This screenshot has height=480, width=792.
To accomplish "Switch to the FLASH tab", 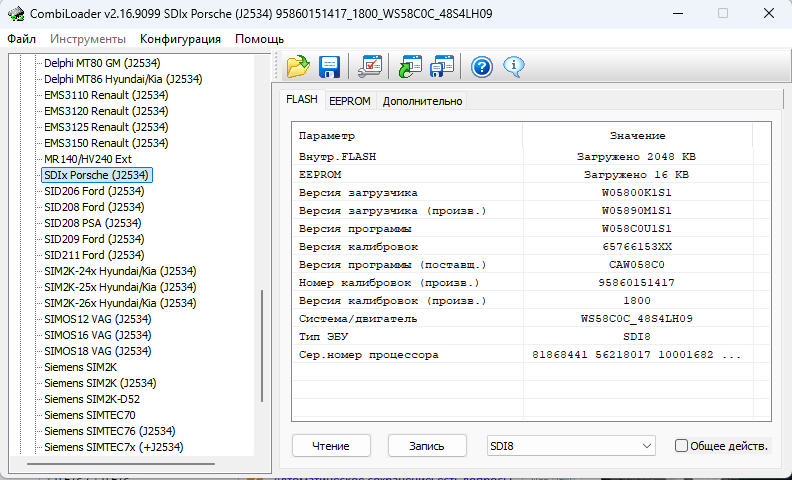I will (x=302, y=100).
